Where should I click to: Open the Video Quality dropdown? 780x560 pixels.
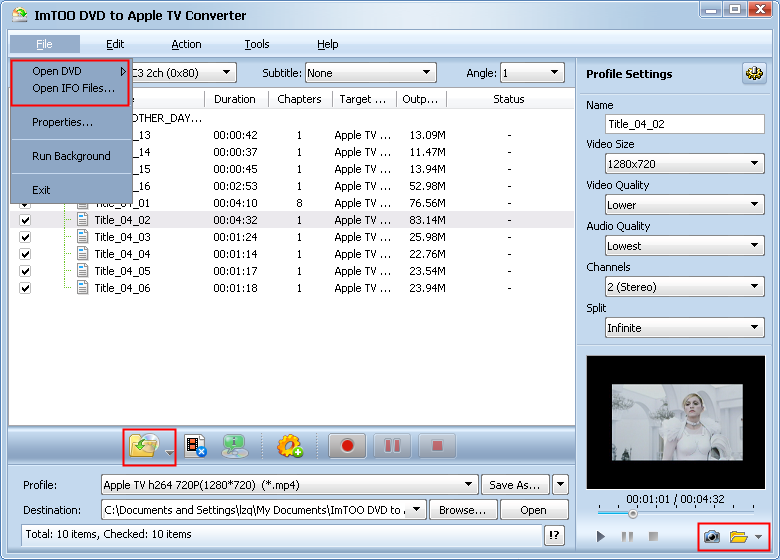coord(684,204)
